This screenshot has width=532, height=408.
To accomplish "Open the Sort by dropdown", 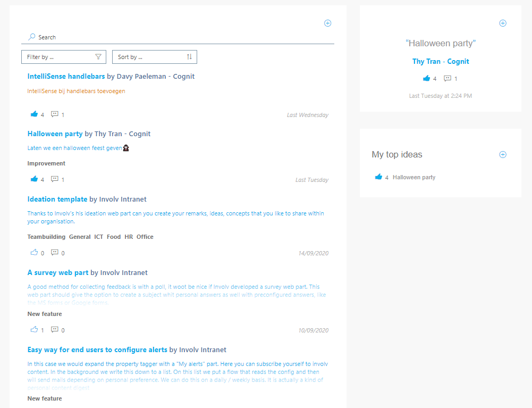I will pos(154,57).
